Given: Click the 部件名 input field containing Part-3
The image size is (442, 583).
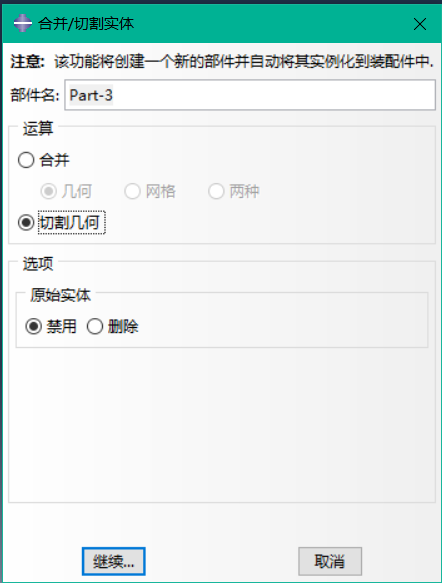Looking at the screenshot, I should (250, 95).
